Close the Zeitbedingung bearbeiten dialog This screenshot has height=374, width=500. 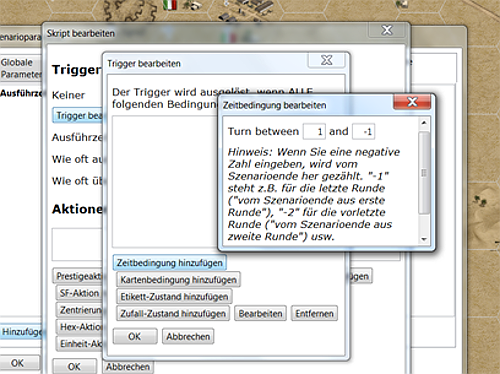[x=412, y=102]
